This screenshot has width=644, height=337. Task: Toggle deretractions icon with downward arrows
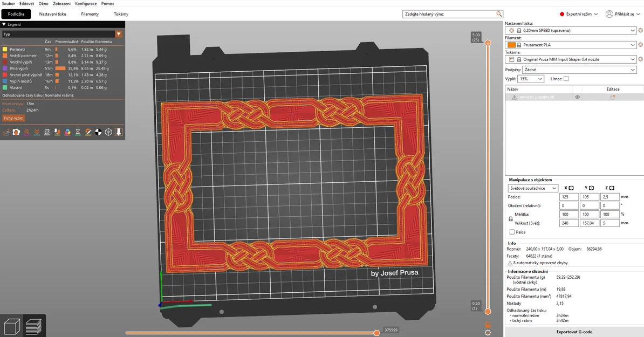37,132
